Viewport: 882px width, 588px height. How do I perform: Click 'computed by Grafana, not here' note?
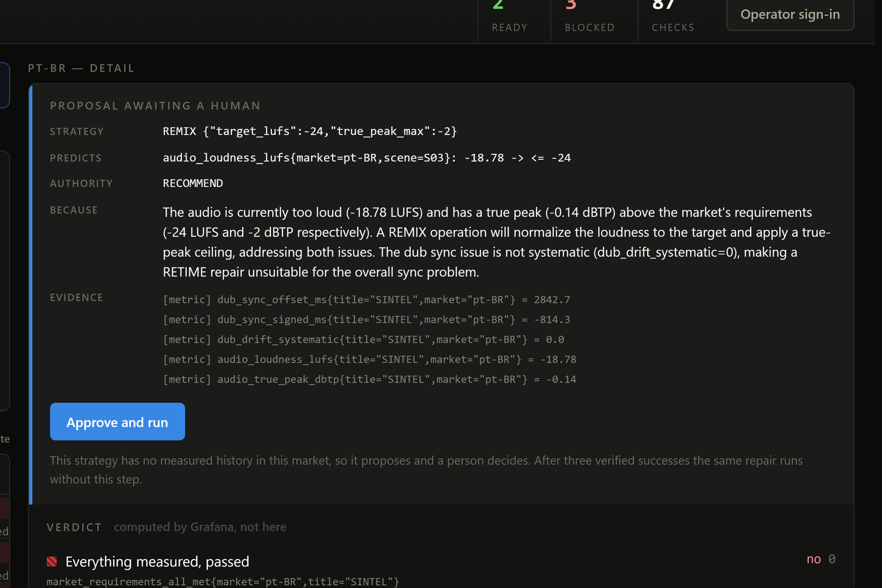(200, 527)
